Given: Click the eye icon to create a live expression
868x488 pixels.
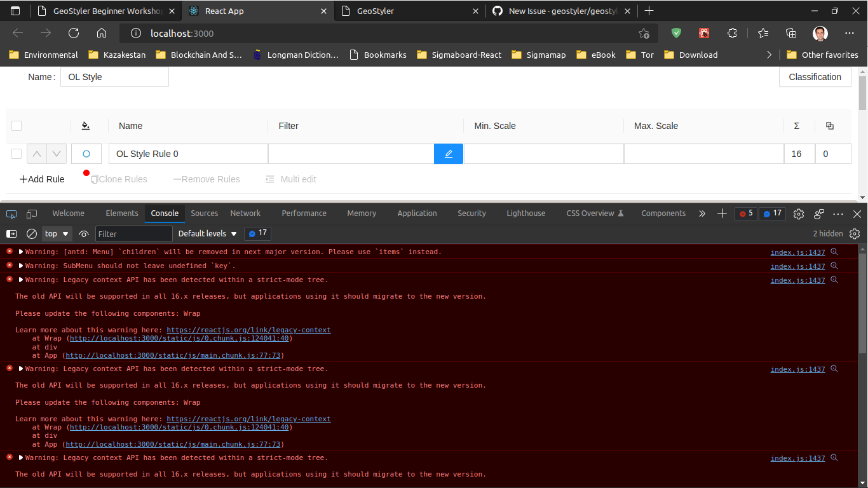Looking at the screenshot, I should 83,234.
